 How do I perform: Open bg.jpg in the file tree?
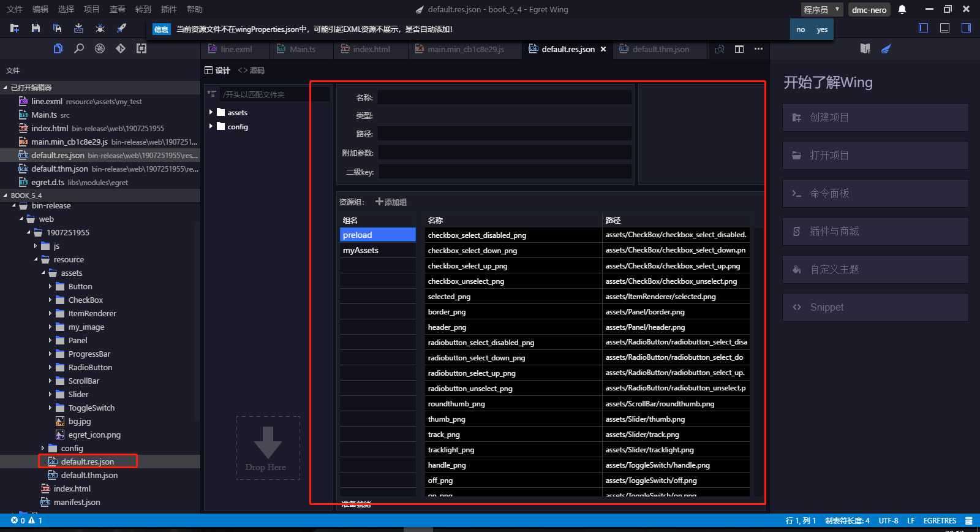pos(79,421)
